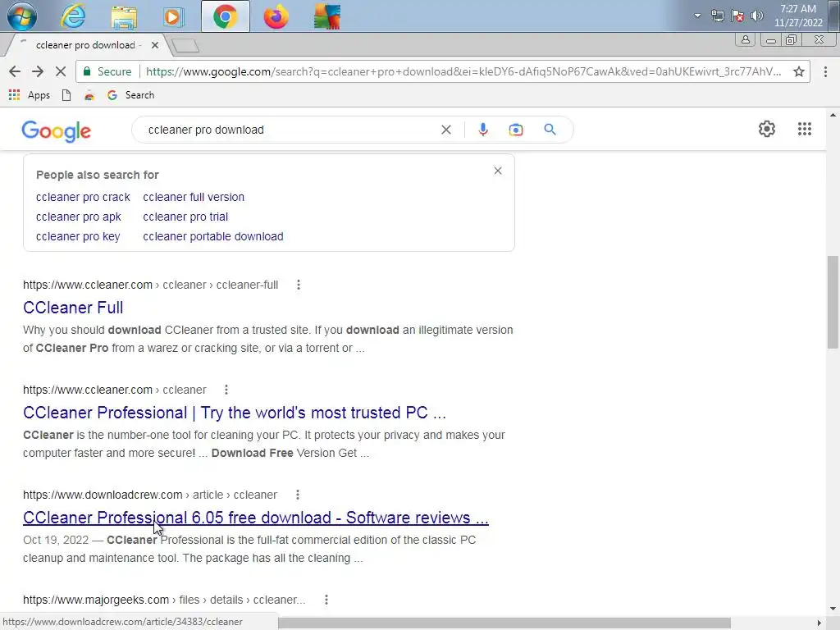The width and height of the screenshot is (840, 630).
Task: Open Windows Media Player from the taskbar
Action: tap(174, 17)
